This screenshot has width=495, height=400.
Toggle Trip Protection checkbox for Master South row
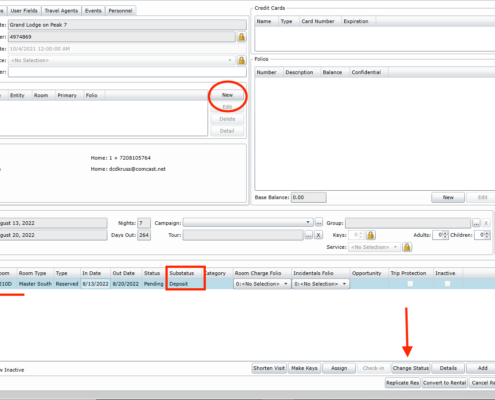(410, 284)
